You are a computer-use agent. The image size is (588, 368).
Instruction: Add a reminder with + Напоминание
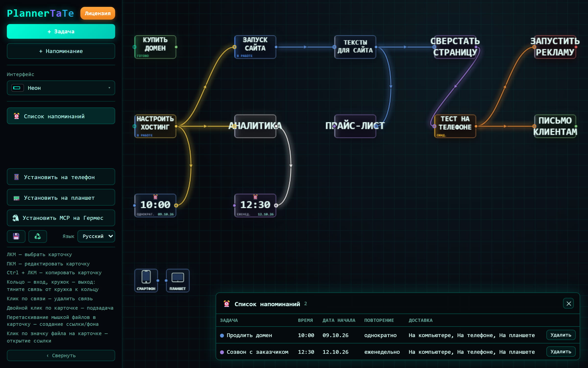[x=61, y=51]
